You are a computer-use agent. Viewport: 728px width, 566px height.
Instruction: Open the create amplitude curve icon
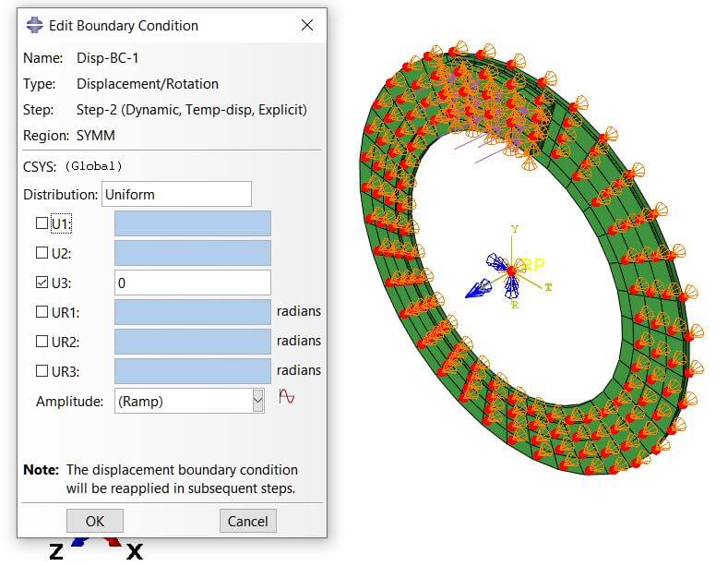point(287,398)
